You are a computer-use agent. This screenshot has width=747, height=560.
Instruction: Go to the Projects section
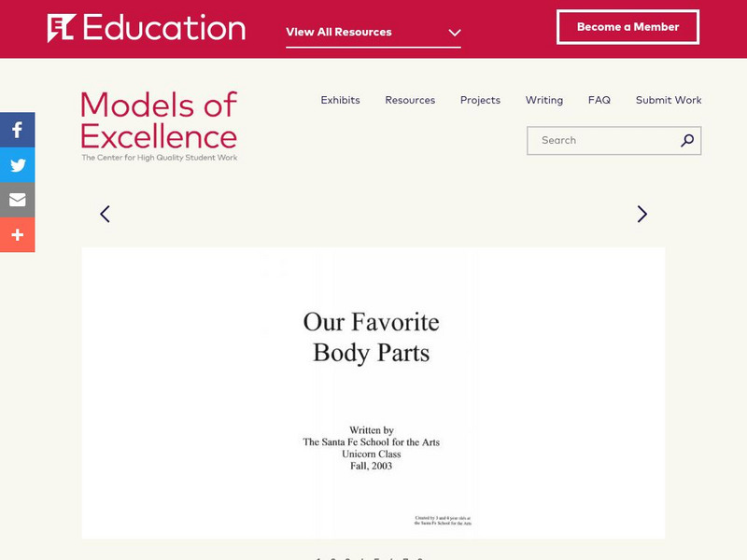(x=480, y=100)
